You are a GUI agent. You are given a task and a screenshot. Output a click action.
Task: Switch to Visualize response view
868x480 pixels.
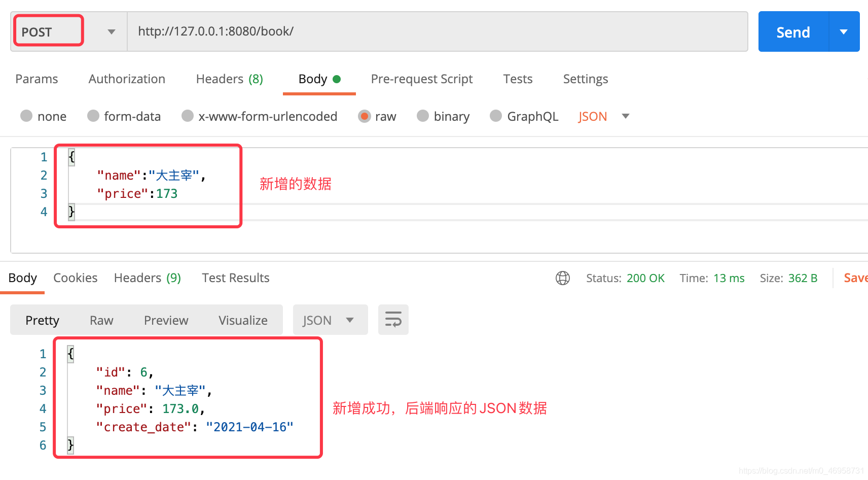point(243,320)
